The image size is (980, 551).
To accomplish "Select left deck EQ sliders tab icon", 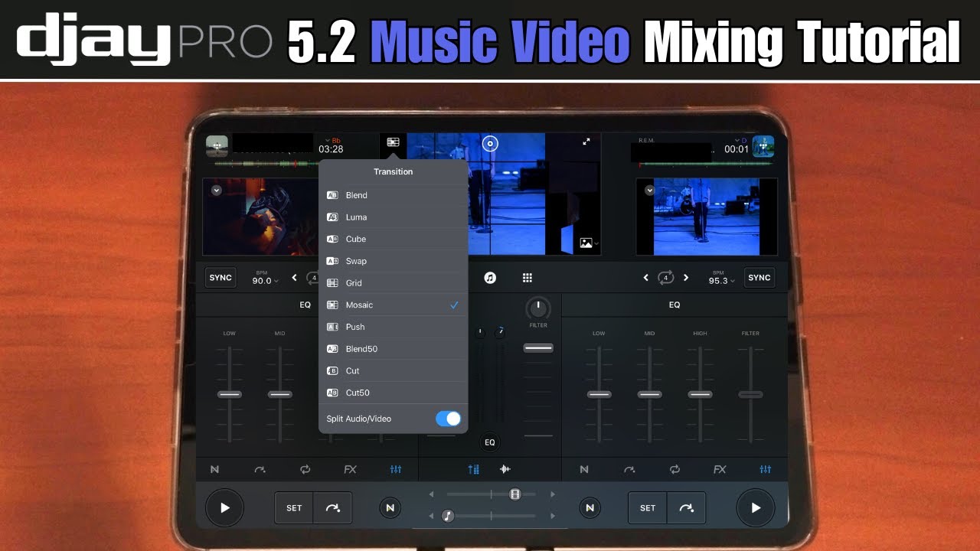I will [x=396, y=469].
